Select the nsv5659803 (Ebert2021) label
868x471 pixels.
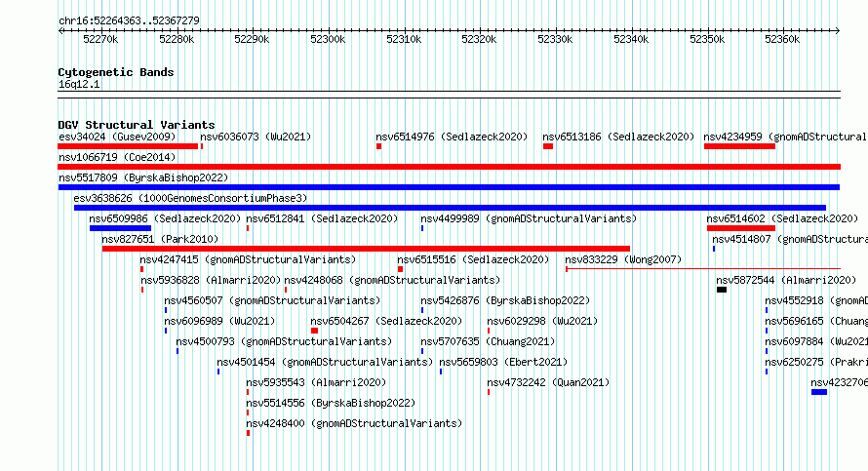pos(504,362)
